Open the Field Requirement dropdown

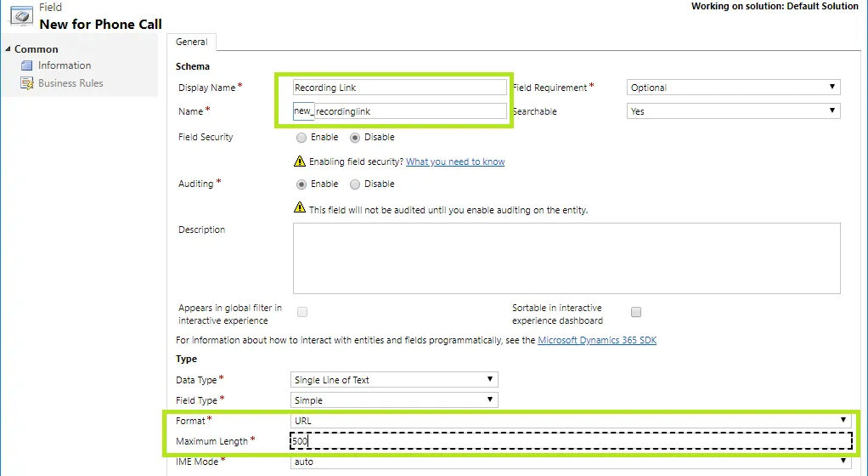click(734, 87)
